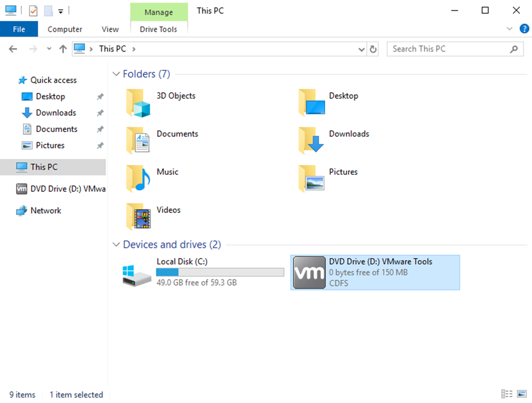Expand the ribbon with the chevron

pos(509,29)
